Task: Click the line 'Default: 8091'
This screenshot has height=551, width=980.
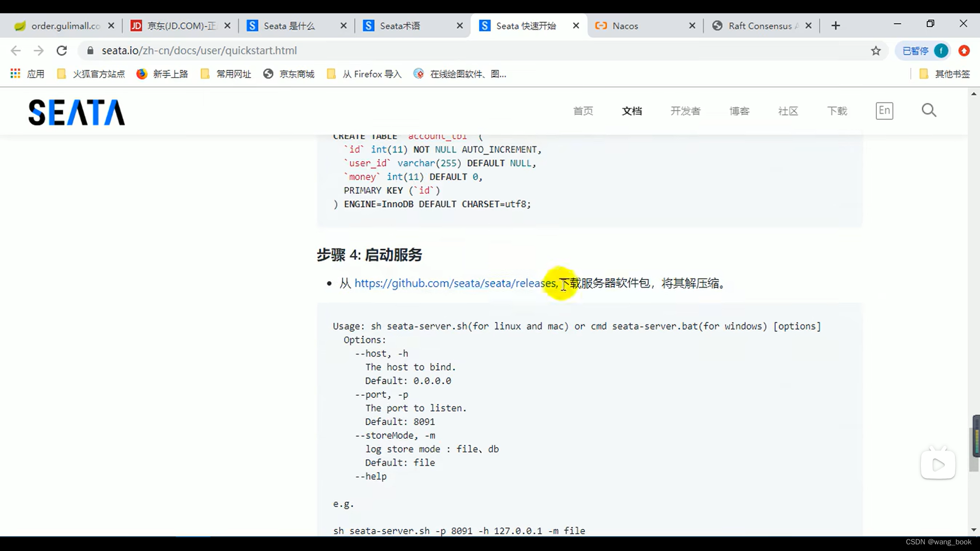Action: point(400,422)
